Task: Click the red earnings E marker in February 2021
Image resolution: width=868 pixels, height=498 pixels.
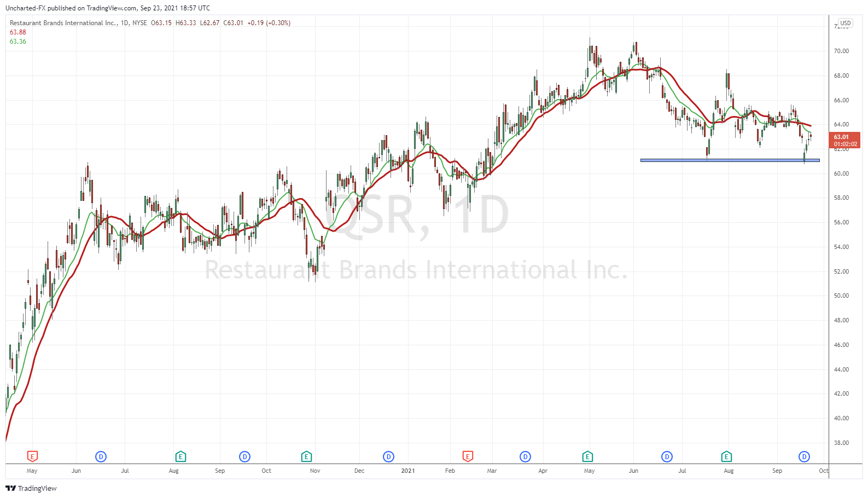Action: point(468,456)
